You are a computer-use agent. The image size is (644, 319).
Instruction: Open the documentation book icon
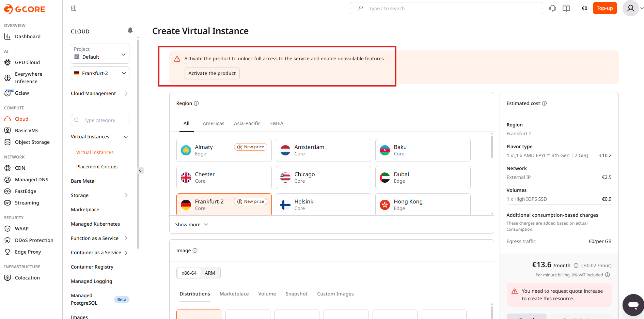tap(566, 9)
